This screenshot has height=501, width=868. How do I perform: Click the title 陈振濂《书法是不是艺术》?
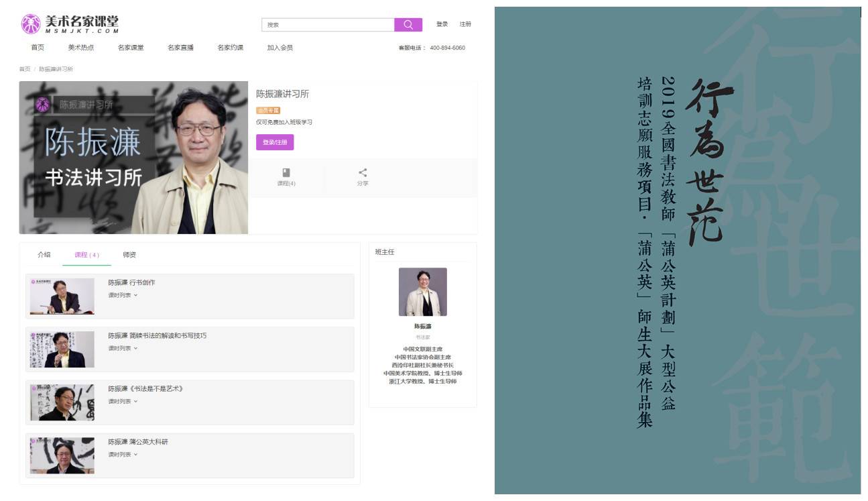pos(145,389)
